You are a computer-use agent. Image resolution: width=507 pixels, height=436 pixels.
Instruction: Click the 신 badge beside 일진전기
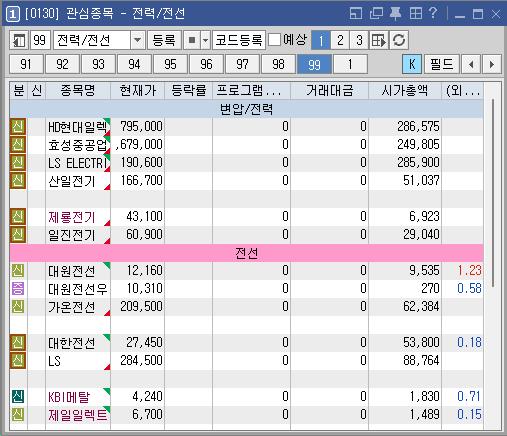[x=18, y=235]
